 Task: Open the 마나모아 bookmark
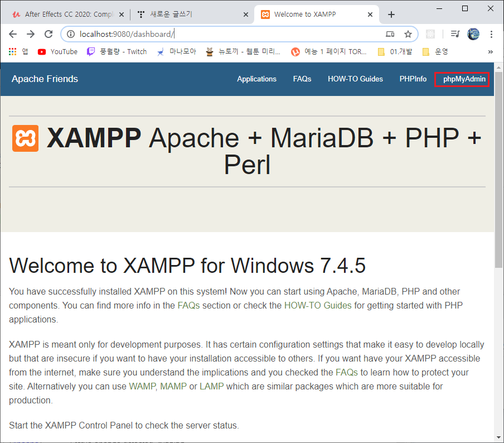[x=176, y=52]
